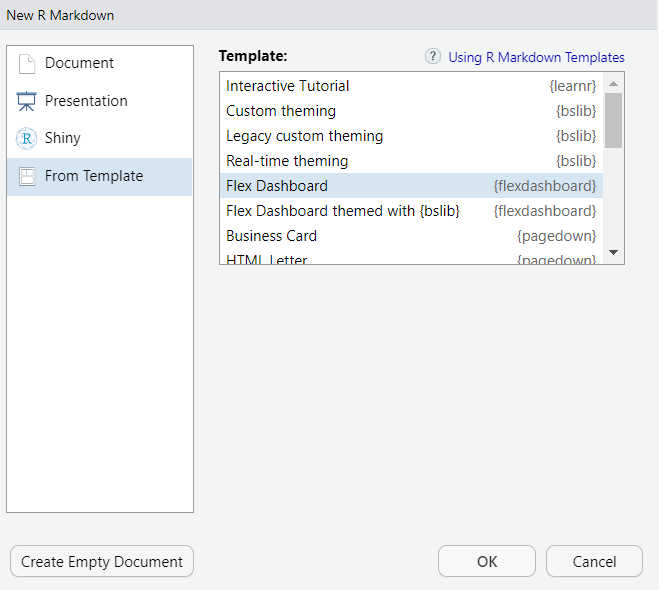Choose Flex Dashboard themed with bslib
The image size is (659, 590).
pyautogui.click(x=343, y=211)
